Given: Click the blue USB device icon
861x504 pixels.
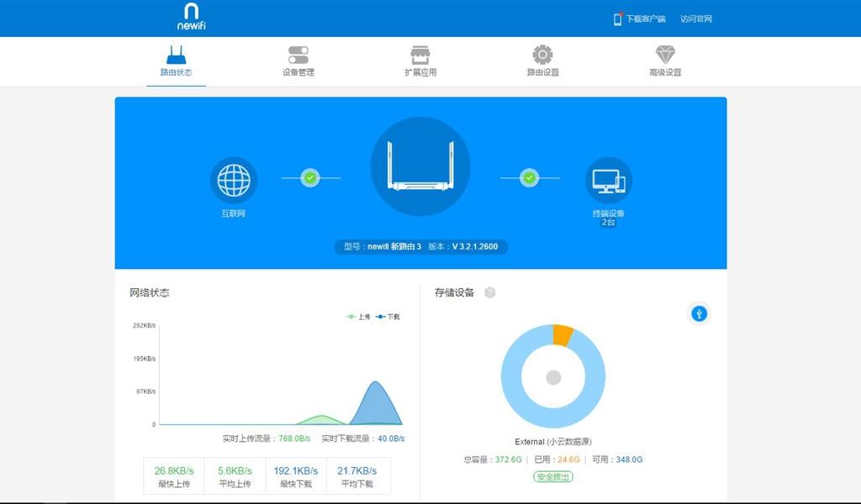Looking at the screenshot, I should pyautogui.click(x=698, y=312).
